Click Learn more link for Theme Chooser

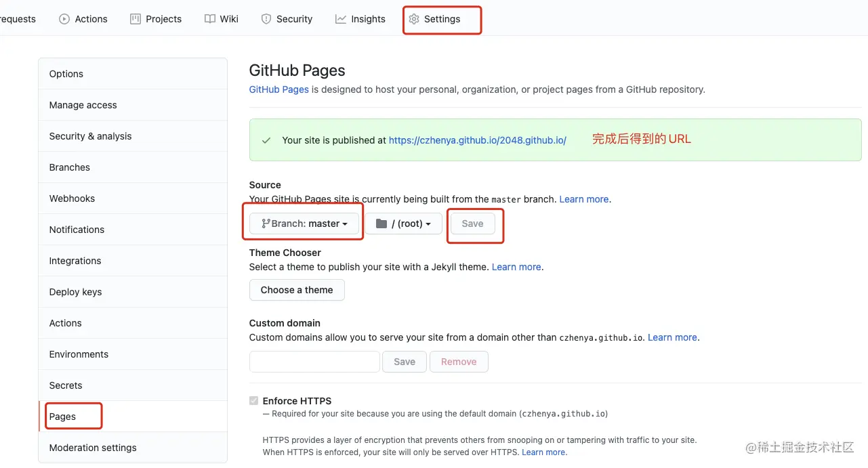(x=516, y=267)
